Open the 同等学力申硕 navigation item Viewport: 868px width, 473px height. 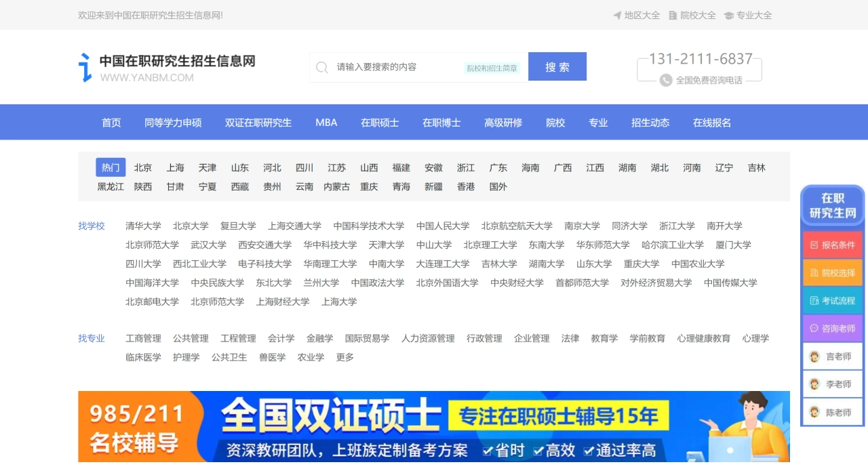point(173,123)
